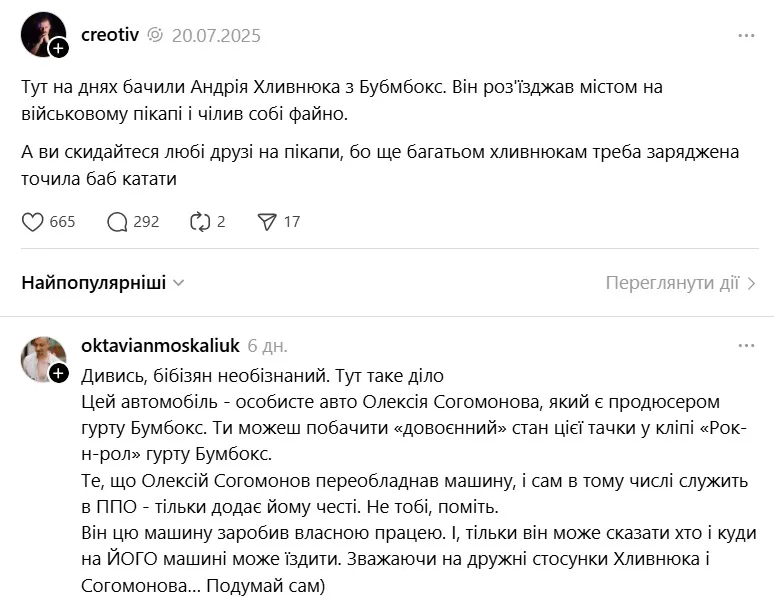Click the thread icon beside creotiv's name
This screenshot has width=774, height=608.
click(x=155, y=36)
